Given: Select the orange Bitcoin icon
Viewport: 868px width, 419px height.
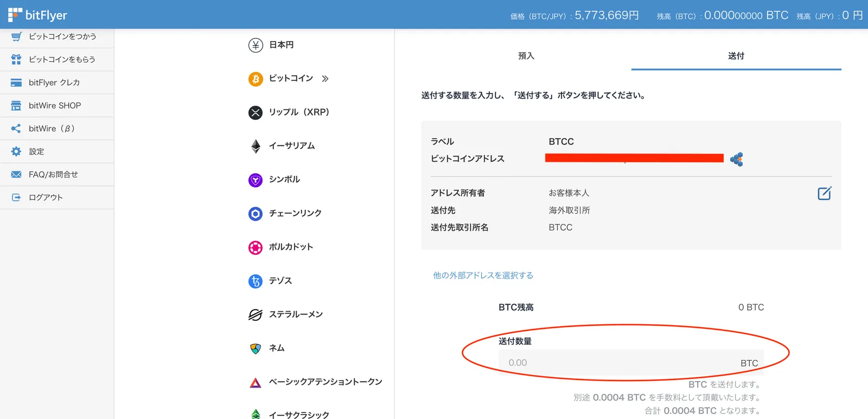Looking at the screenshot, I should [256, 79].
